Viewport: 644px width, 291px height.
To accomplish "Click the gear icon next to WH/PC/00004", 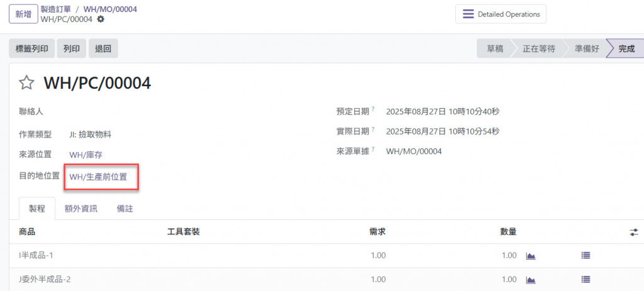I will pos(101,19).
